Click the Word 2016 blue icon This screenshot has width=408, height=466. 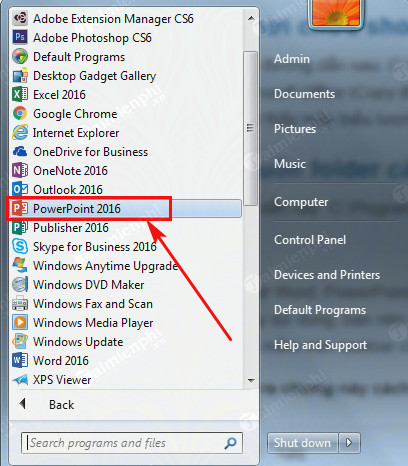tap(20, 360)
